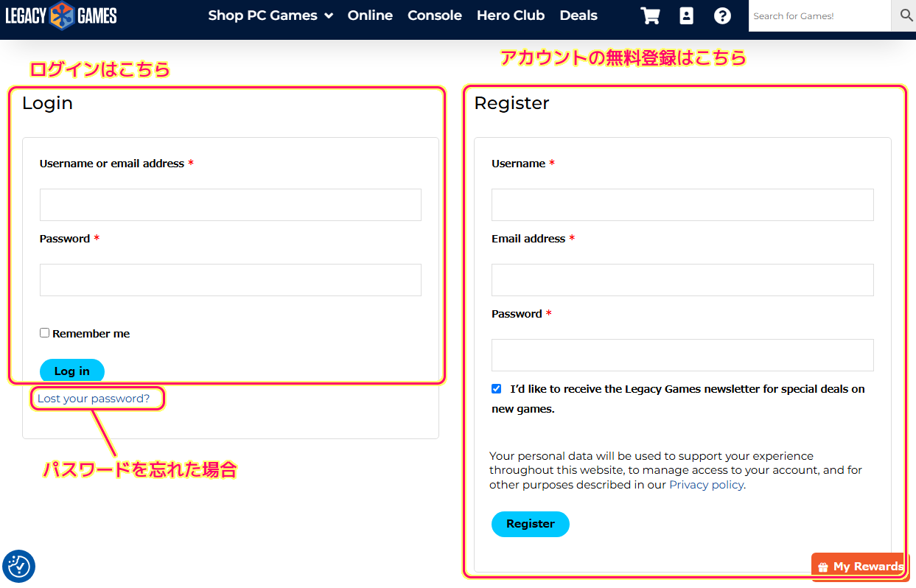Click the account profile icon

pyautogui.click(x=686, y=15)
